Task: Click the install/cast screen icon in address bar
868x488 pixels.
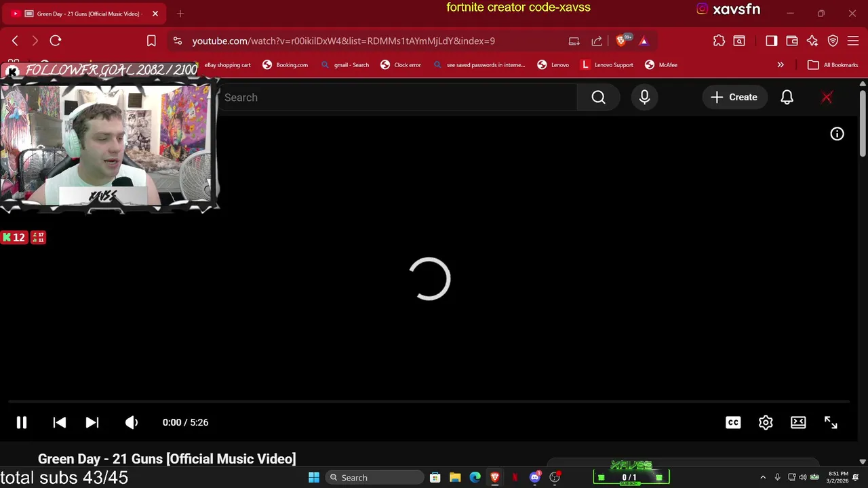Action: point(574,41)
